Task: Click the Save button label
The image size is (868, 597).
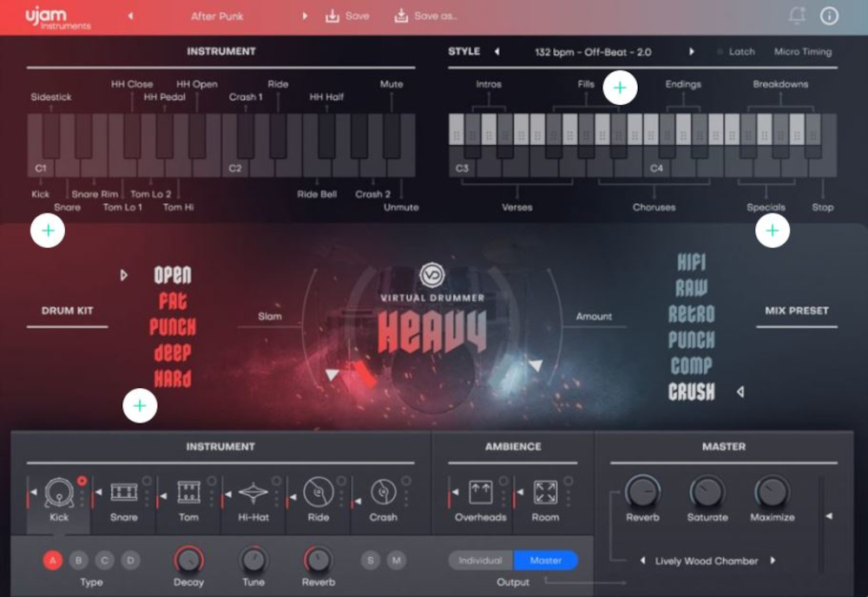Action: [357, 16]
